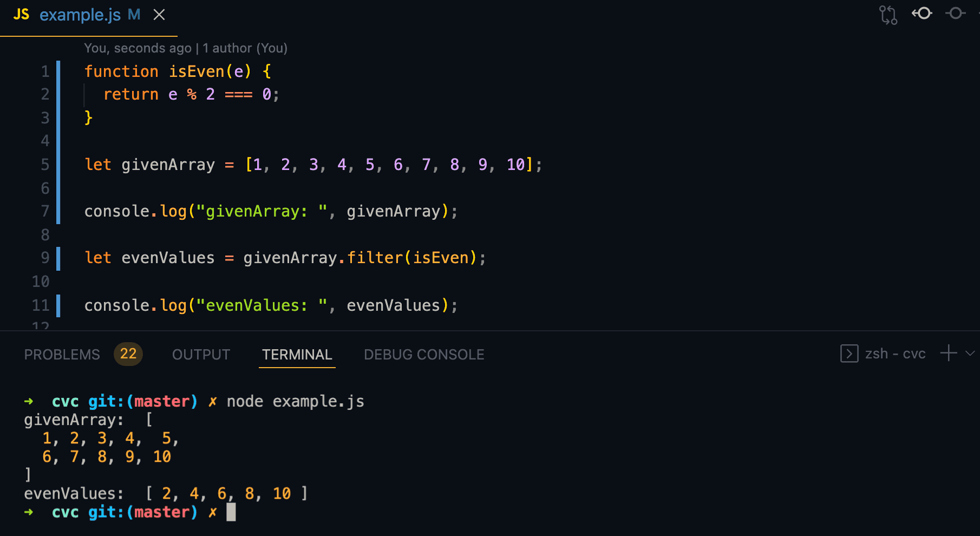Open the DEBUG CONSOLE tab

click(424, 354)
